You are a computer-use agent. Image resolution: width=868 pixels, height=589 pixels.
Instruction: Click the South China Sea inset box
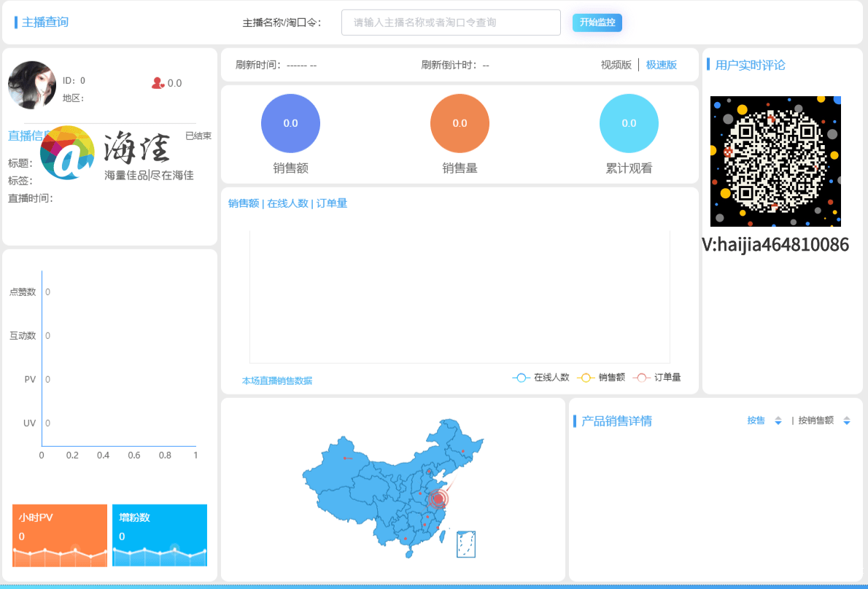click(466, 545)
